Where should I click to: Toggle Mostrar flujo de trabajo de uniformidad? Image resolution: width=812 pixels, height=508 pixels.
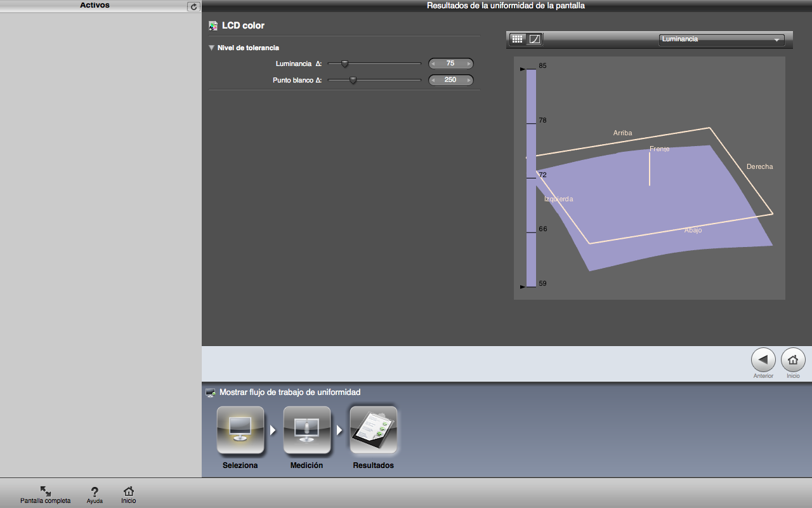coord(284,392)
